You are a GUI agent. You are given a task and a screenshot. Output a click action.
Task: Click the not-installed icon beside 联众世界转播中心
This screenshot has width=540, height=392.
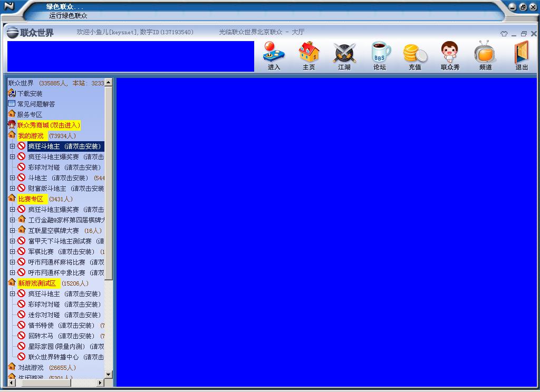(x=21, y=357)
